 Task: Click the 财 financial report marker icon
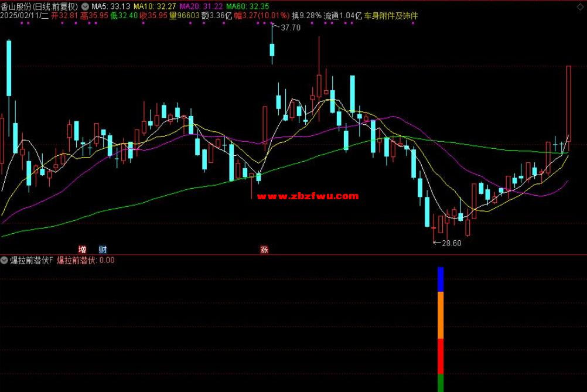point(103,249)
